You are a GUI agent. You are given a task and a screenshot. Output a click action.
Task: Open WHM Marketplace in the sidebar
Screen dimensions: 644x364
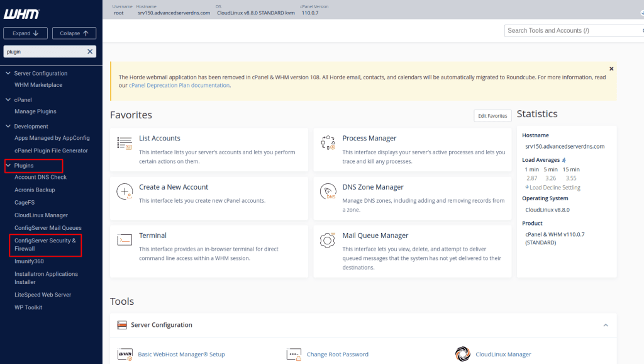pos(38,85)
